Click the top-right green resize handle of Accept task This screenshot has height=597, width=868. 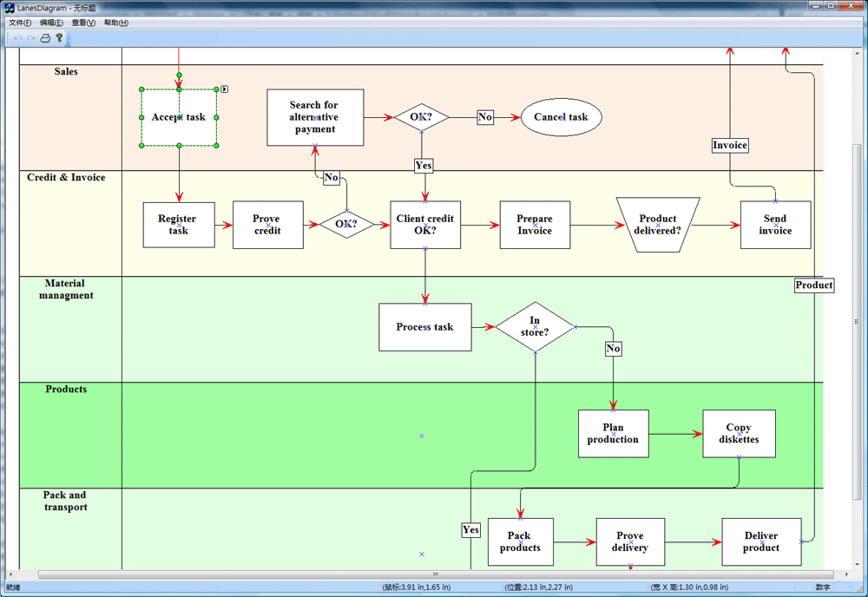216,89
